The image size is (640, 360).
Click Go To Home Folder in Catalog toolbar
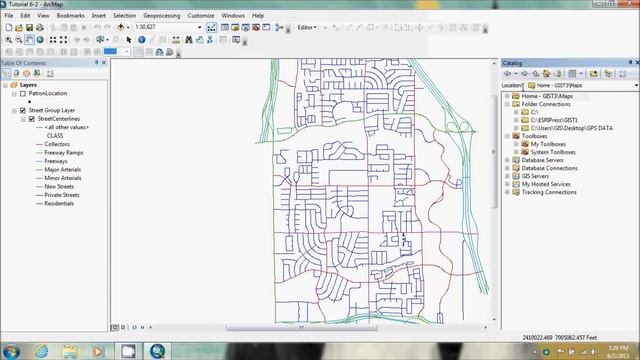point(547,73)
